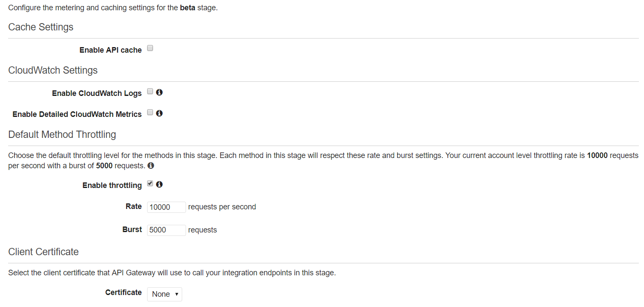
Task: Click the Rate field containing 10000
Action: point(166,207)
